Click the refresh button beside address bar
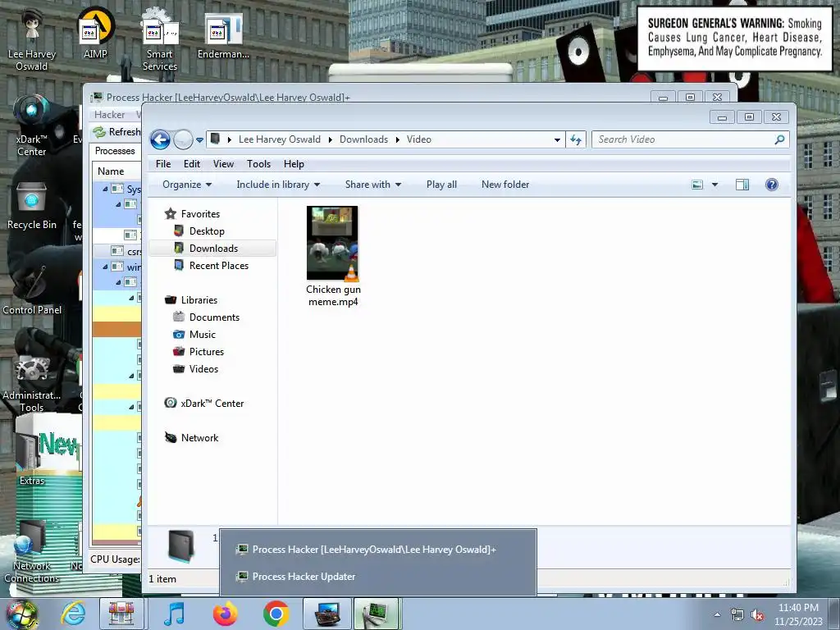Viewport: 840px width, 630px height. click(x=576, y=139)
